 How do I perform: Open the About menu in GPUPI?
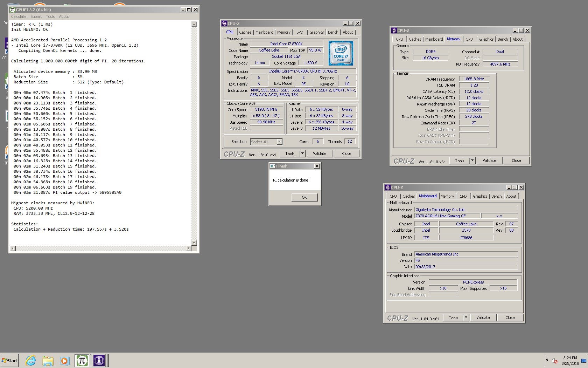[64, 16]
